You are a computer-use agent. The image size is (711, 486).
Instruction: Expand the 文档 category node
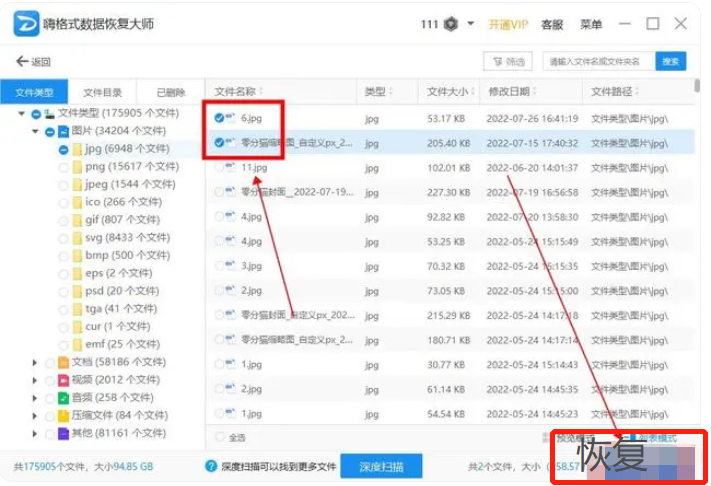(x=36, y=362)
